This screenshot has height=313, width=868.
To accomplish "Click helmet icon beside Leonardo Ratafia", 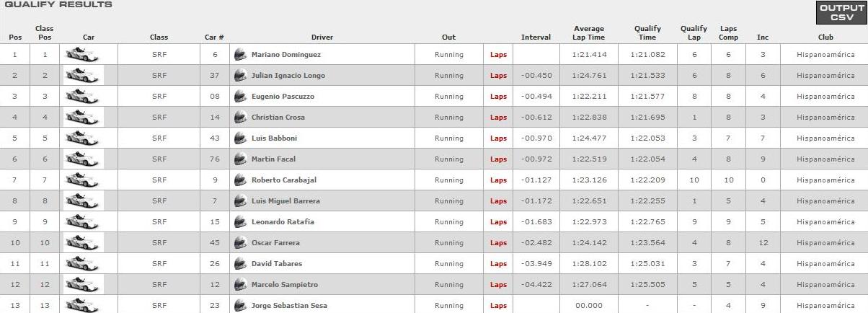I will click(241, 222).
